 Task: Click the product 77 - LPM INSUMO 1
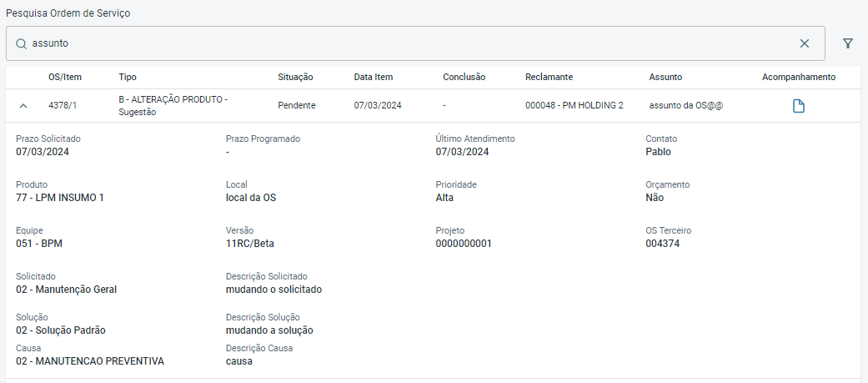[59, 198]
